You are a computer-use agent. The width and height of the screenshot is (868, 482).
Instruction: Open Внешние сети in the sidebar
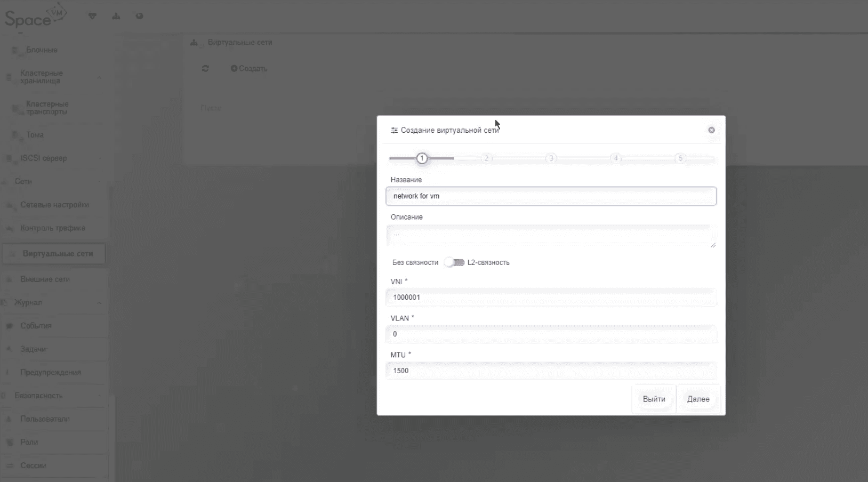(x=45, y=279)
